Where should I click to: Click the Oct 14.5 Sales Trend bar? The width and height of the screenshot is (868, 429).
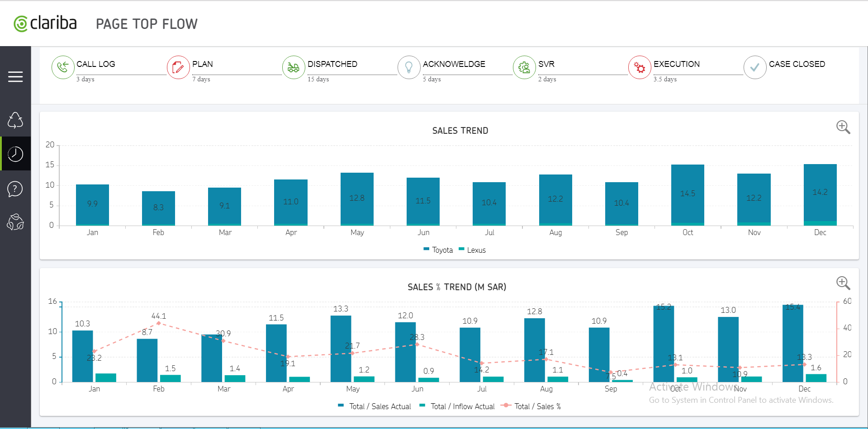click(688, 194)
